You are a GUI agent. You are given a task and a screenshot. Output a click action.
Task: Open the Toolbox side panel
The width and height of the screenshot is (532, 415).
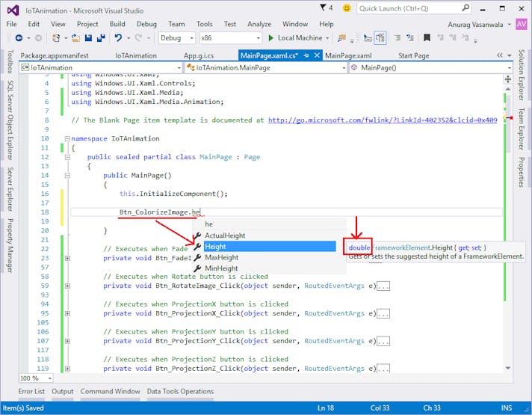10,61
